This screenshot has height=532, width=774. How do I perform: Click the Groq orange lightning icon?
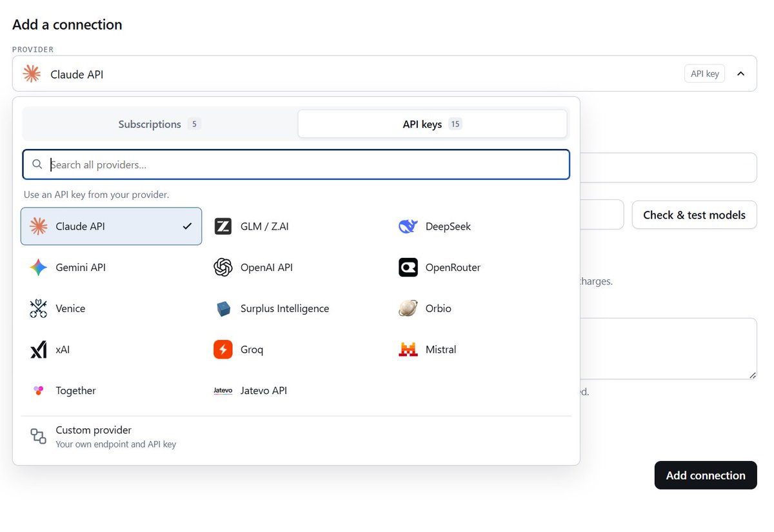(x=223, y=350)
